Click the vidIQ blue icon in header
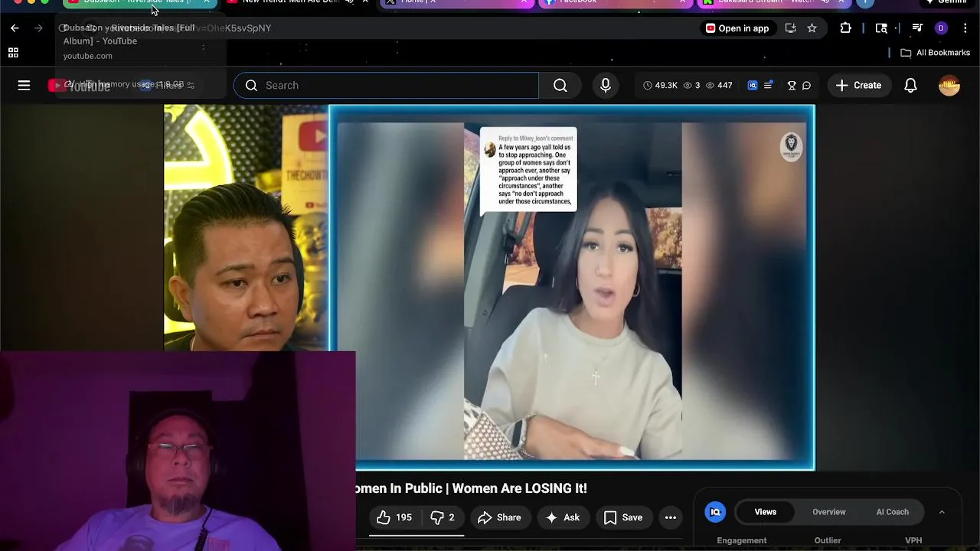980x551 pixels. [x=753, y=85]
